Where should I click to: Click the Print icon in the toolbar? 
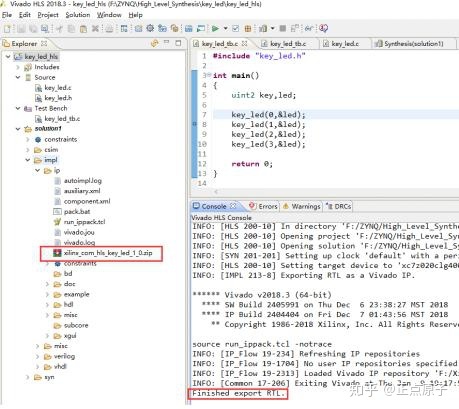click(109, 29)
